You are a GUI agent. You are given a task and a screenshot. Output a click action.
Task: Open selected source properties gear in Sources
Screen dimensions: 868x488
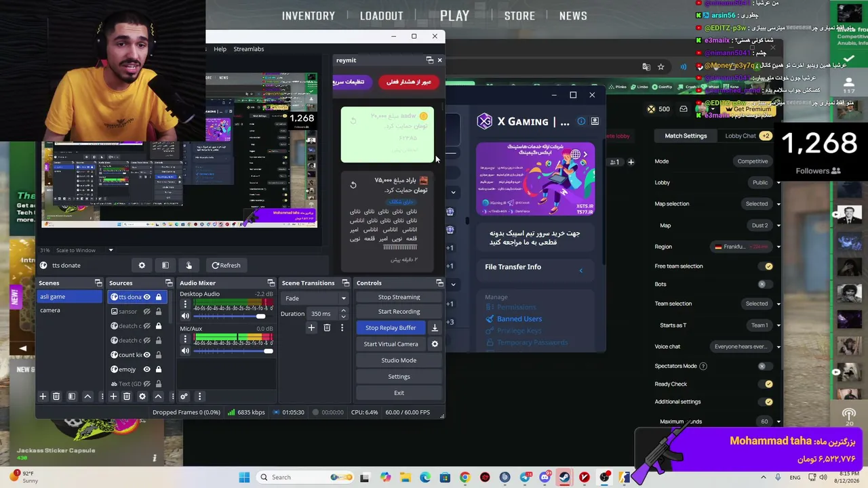(x=142, y=396)
